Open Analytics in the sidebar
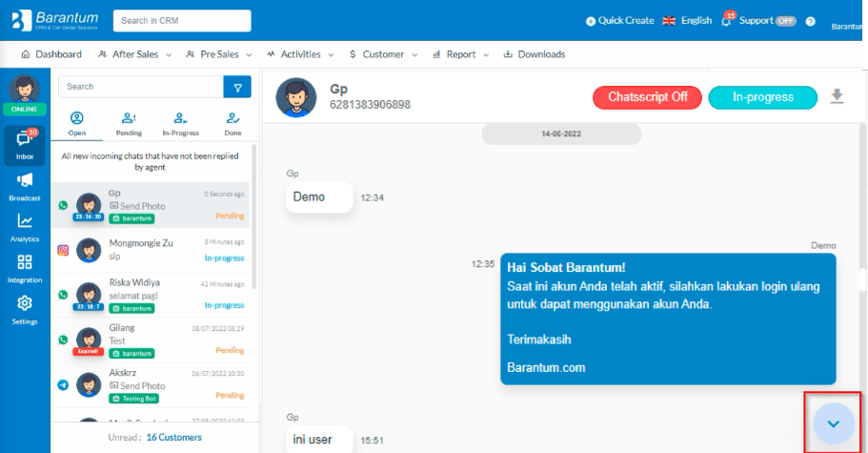The height and width of the screenshot is (453, 868). click(x=25, y=225)
